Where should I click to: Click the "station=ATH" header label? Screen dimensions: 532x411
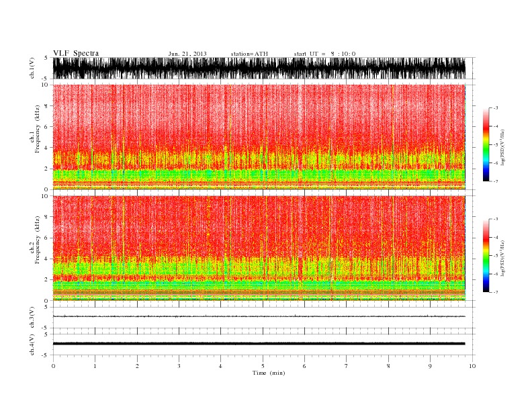point(249,54)
